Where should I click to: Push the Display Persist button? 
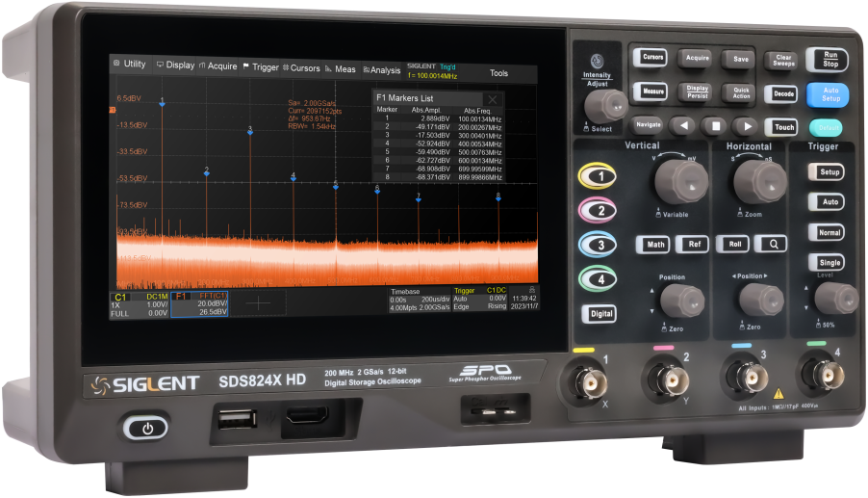(697, 92)
